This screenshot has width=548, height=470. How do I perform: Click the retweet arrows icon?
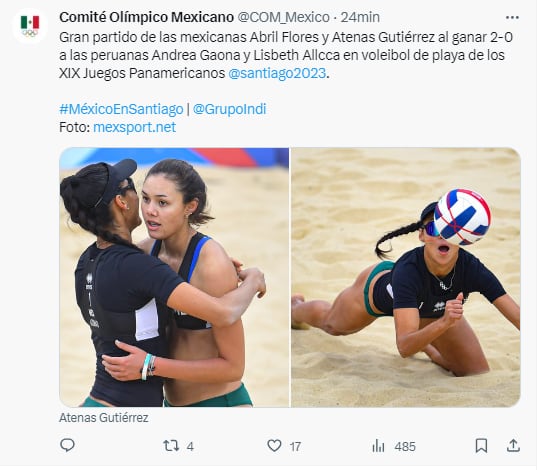coord(171,446)
